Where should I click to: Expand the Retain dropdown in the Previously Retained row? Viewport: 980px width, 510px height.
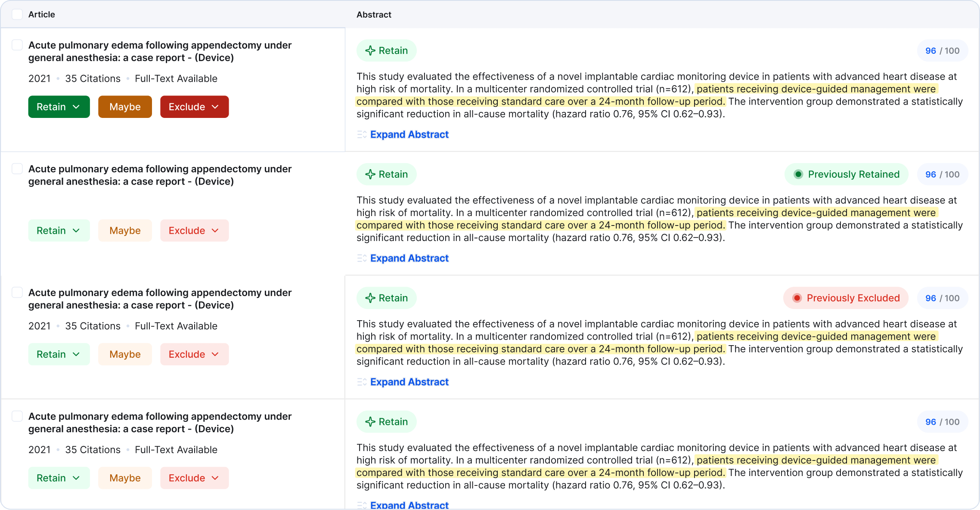pos(59,230)
